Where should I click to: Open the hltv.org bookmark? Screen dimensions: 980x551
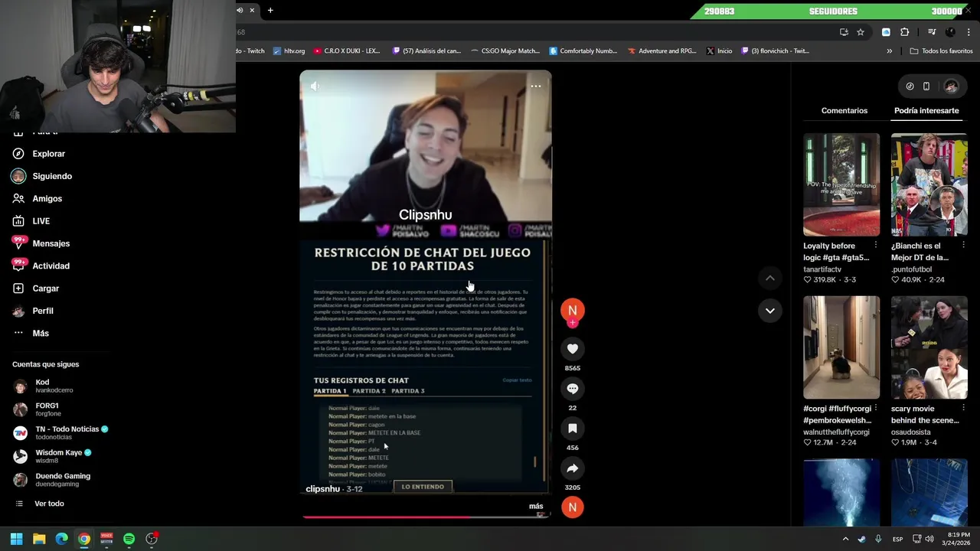(x=289, y=51)
